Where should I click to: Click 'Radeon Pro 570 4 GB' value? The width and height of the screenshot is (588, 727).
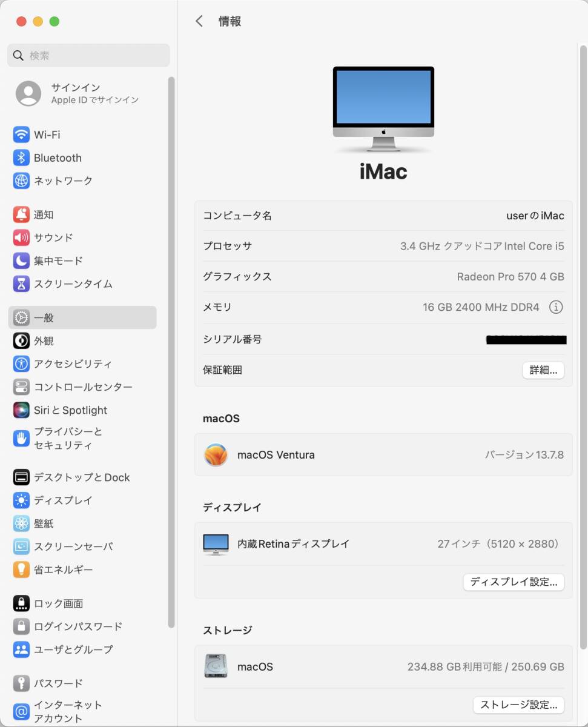tap(510, 277)
